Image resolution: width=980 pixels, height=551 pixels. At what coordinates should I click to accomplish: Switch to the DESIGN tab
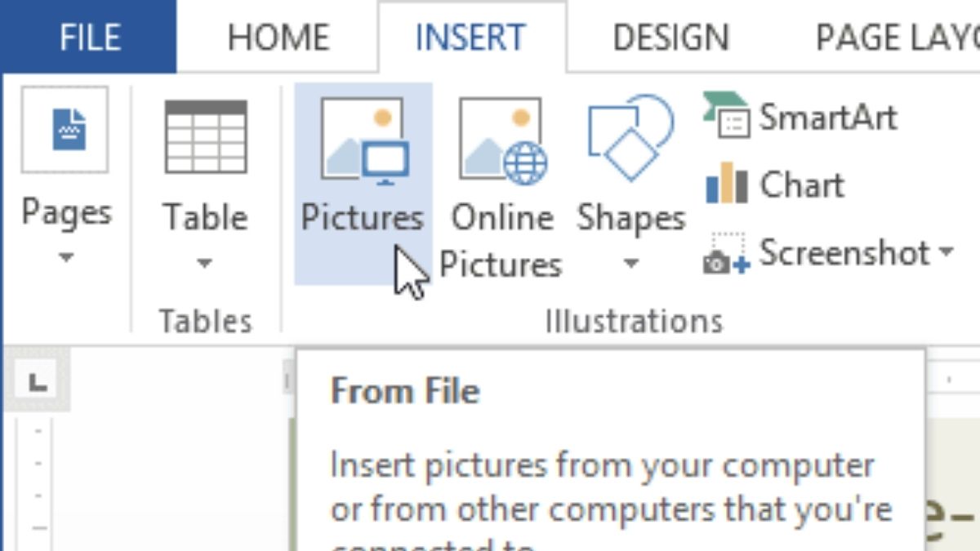pos(670,38)
